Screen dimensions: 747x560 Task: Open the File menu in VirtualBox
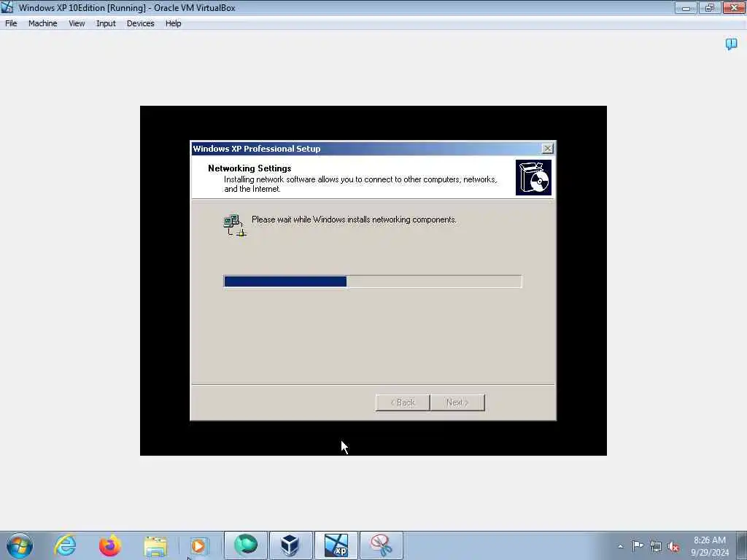click(x=11, y=23)
